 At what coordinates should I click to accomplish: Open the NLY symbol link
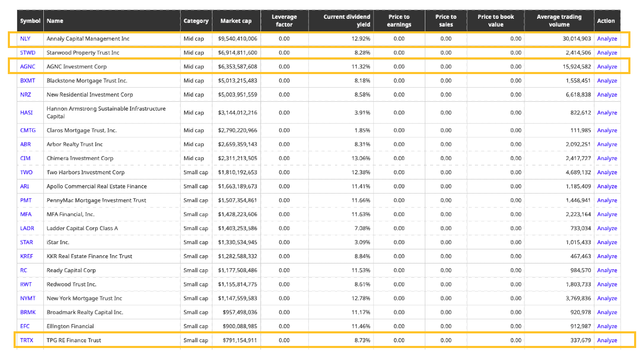(x=25, y=39)
